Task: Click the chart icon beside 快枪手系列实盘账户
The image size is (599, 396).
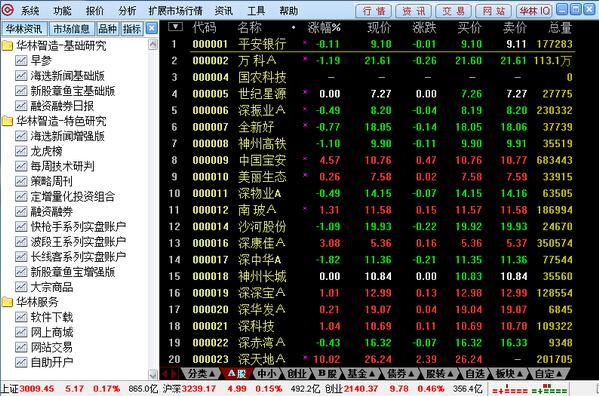Action: coord(21,226)
